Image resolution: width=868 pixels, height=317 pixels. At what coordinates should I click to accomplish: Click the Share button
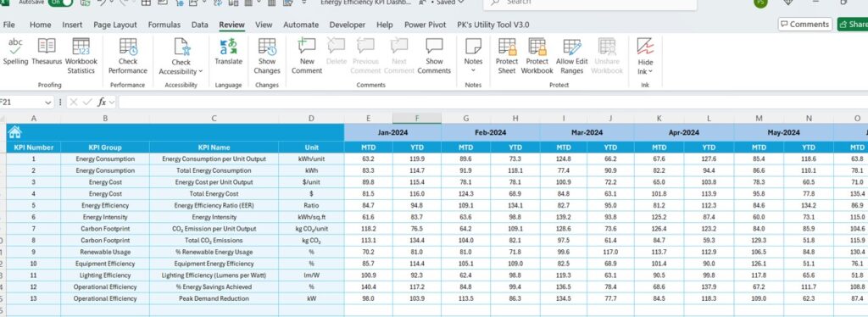pyautogui.click(x=853, y=24)
